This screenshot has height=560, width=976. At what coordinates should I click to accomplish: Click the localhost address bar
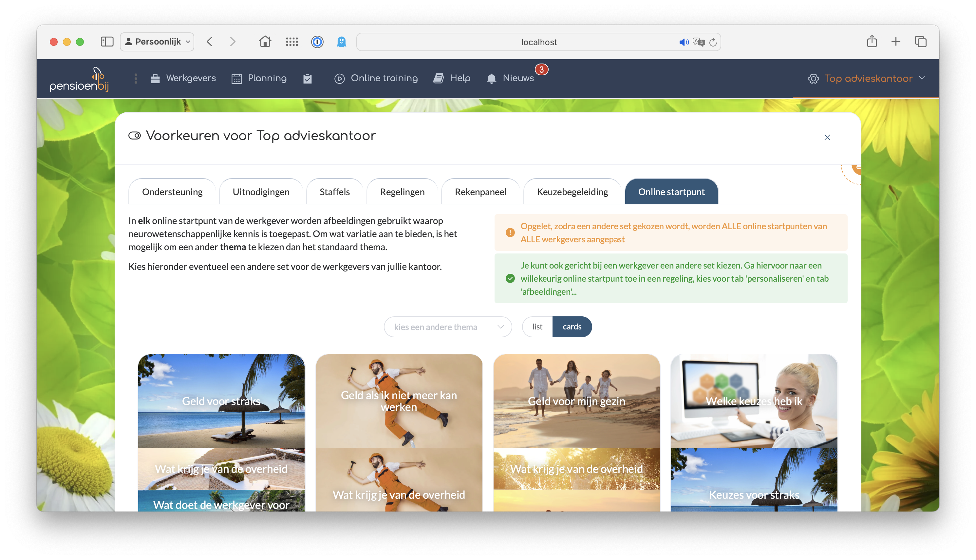coord(538,42)
